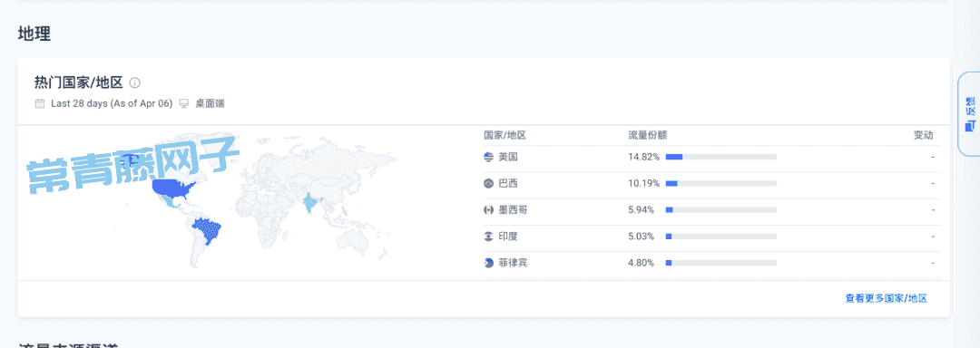Click the India flag icon
This screenshot has height=348, width=980.
489,237
